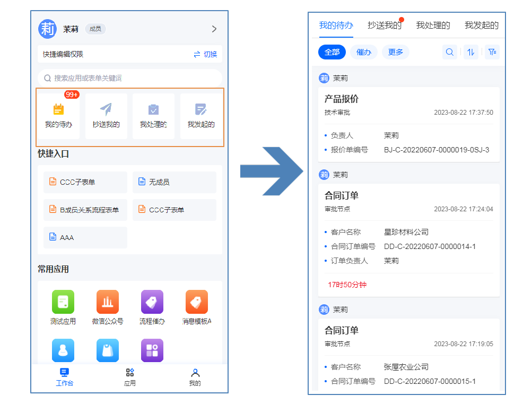The width and height of the screenshot is (532, 412).
Task: Open the 我处理的 clipboard icon
Action: pos(153,110)
